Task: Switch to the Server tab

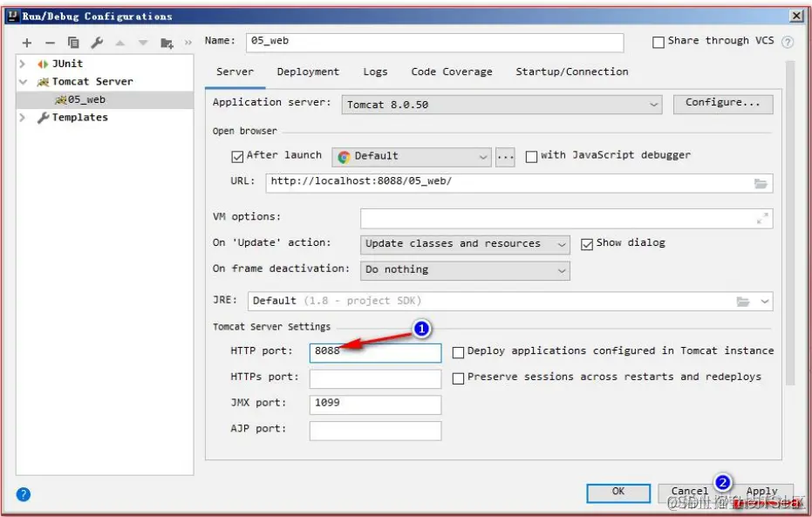Action: (x=235, y=72)
